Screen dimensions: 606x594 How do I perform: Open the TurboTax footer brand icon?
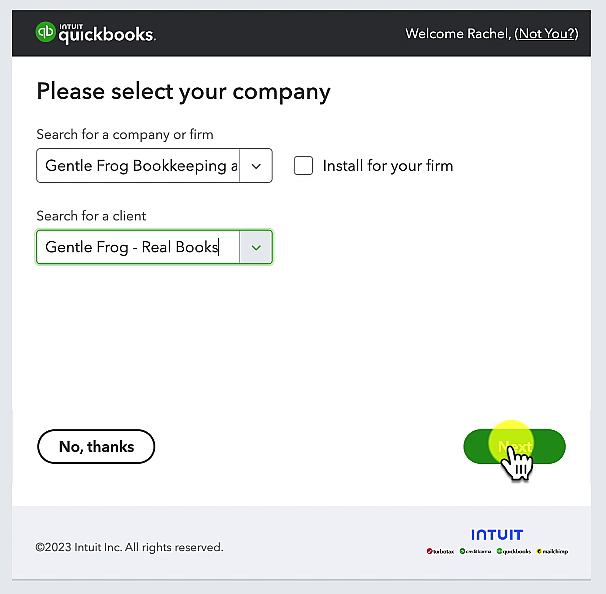click(x=440, y=551)
